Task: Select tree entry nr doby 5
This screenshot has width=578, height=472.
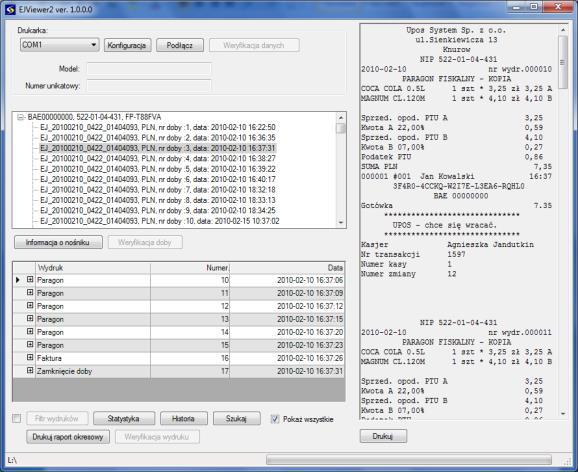Action: (158, 169)
